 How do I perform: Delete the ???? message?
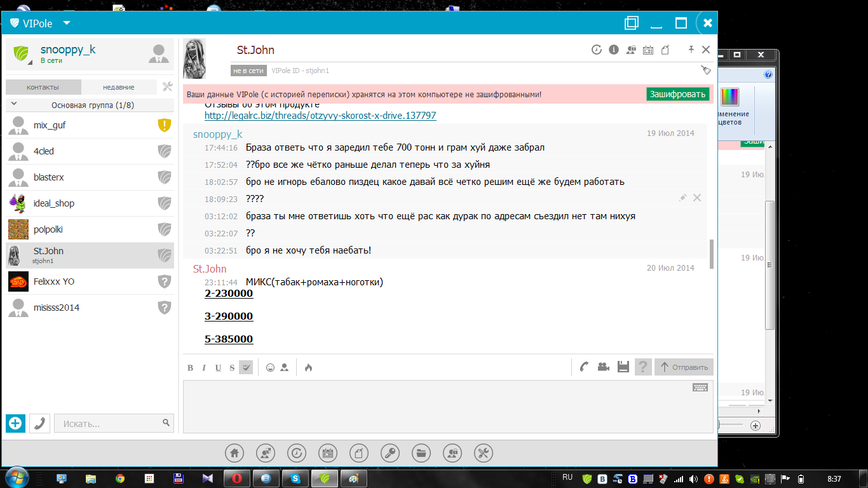point(697,198)
